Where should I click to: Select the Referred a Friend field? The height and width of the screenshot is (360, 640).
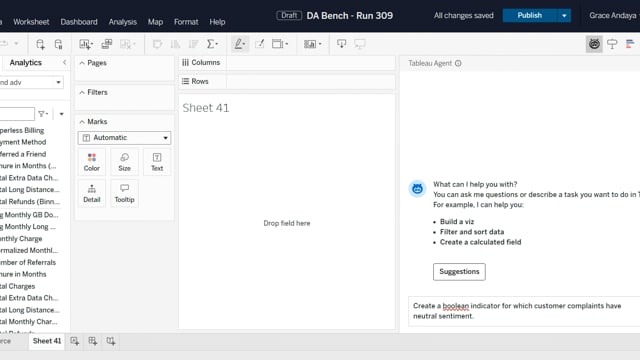[23, 154]
